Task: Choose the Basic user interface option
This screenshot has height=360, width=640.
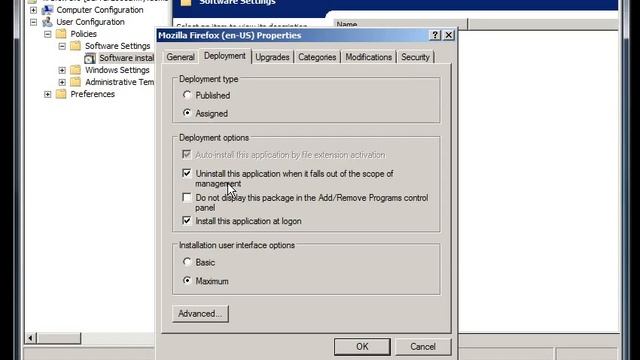Action: (187, 262)
